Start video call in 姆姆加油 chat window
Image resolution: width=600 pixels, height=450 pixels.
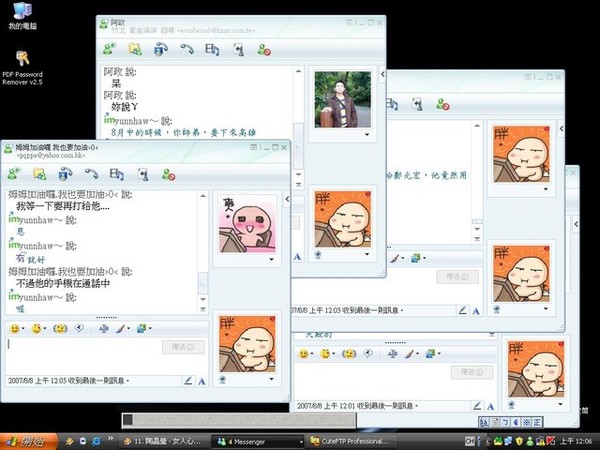click(x=65, y=174)
